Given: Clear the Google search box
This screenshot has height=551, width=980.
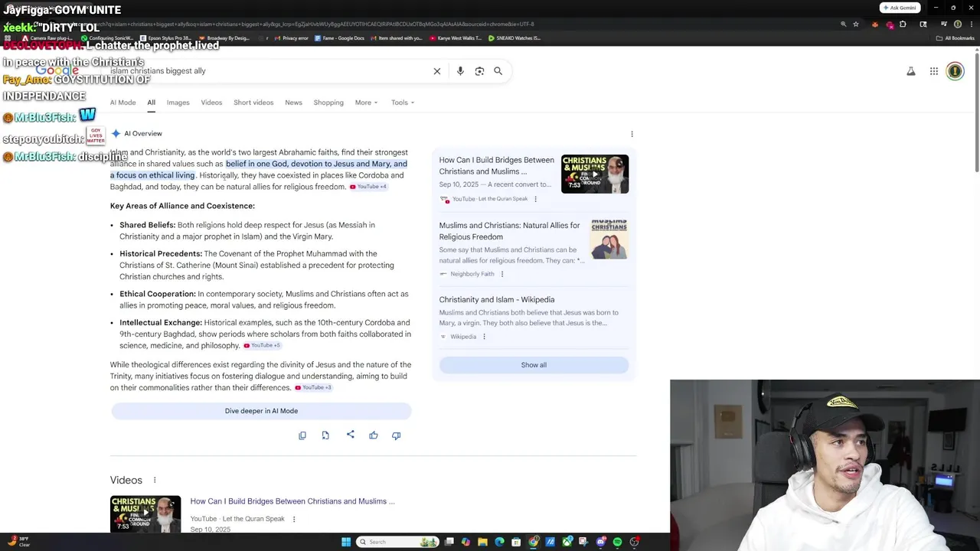Looking at the screenshot, I should click(437, 71).
